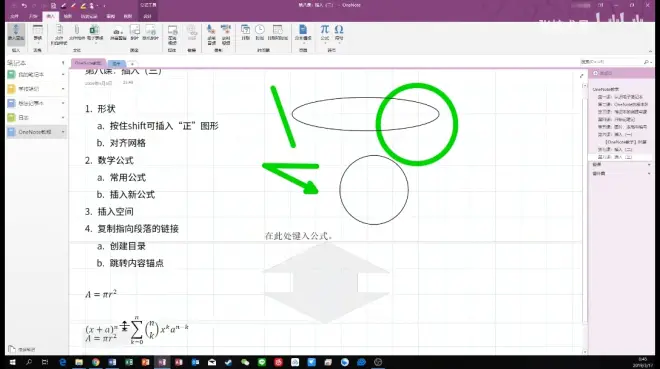Click the outline item 复制指向段落的链接
660x369 pixels.
[x=138, y=229]
